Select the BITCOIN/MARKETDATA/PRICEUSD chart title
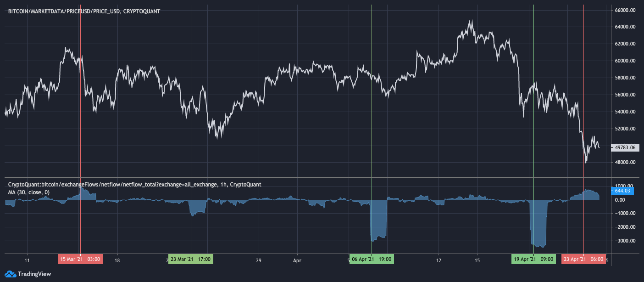The image size is (644, 282). [x=84, y=11]
